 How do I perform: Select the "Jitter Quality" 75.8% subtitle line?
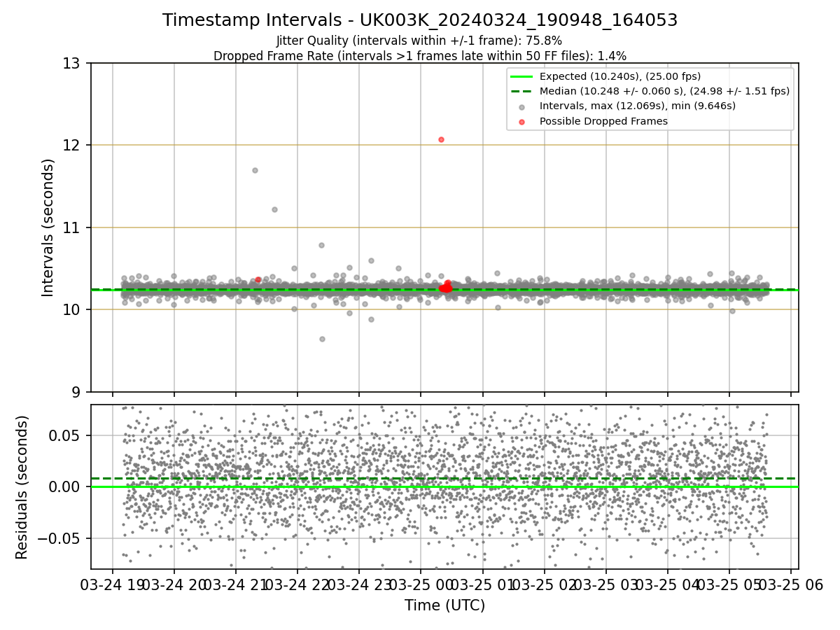tap(419, 41)
